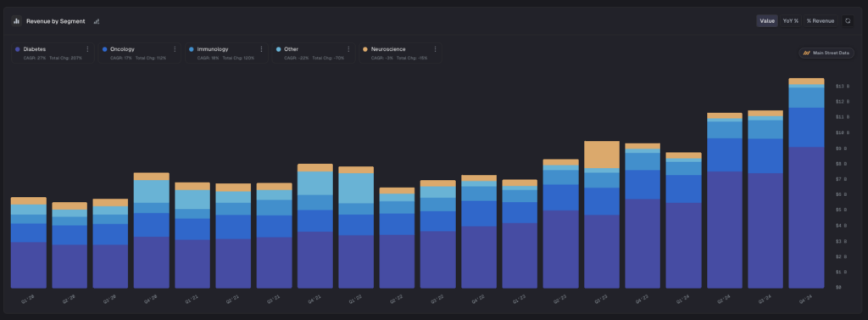Open the three-dot menu on Immunology legend
Image resolution: width=868 pixels, height=320 pixels.
261,49
